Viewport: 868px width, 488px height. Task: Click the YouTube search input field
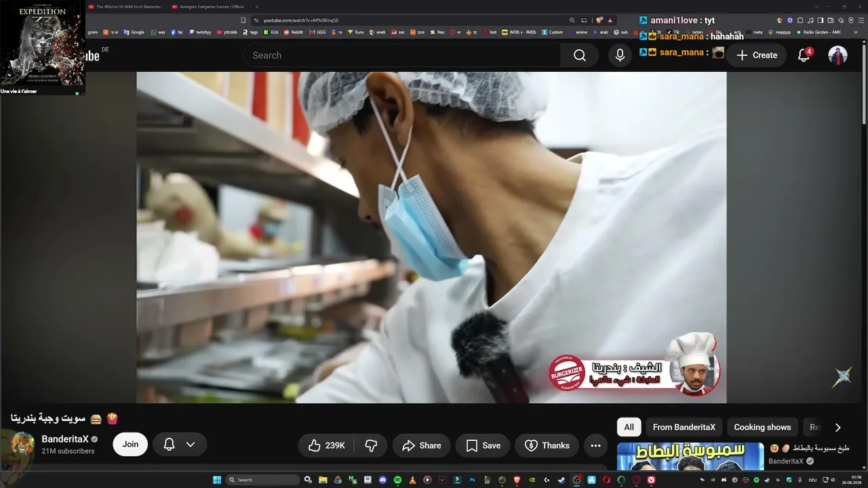pos(401,56)
